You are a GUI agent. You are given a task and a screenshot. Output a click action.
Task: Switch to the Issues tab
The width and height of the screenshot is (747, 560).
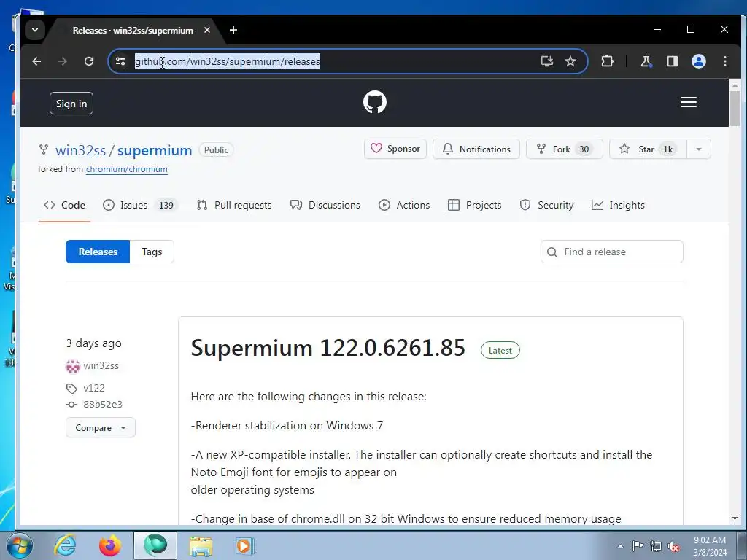click(x=141, y=205)
